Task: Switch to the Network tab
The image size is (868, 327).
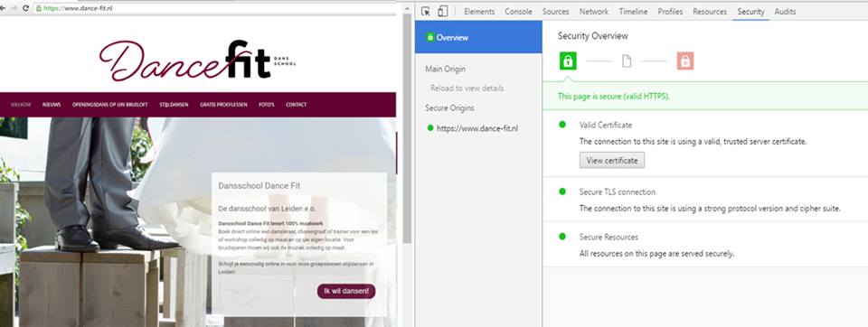Action: click(x=593, y=12)
